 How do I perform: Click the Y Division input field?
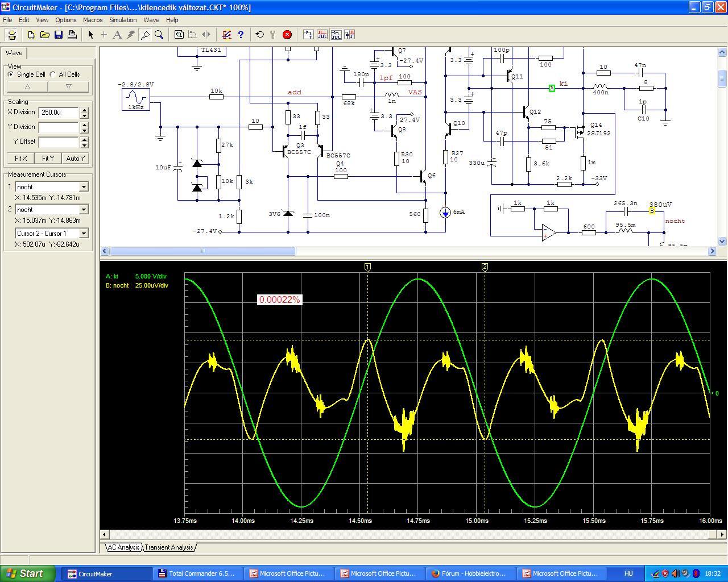(x=59, y=127)
